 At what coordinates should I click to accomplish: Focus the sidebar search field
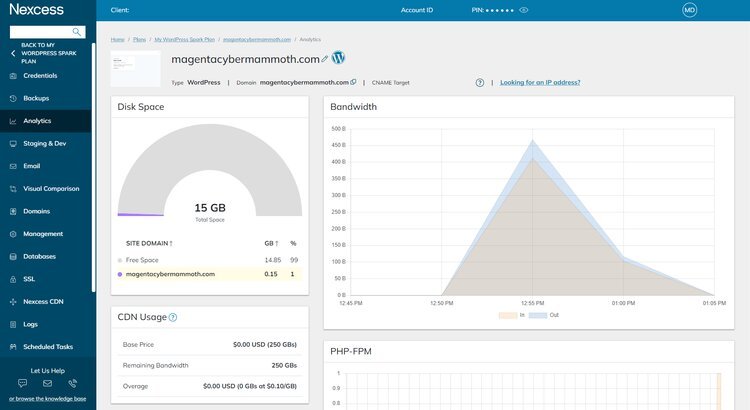point(47,32)
